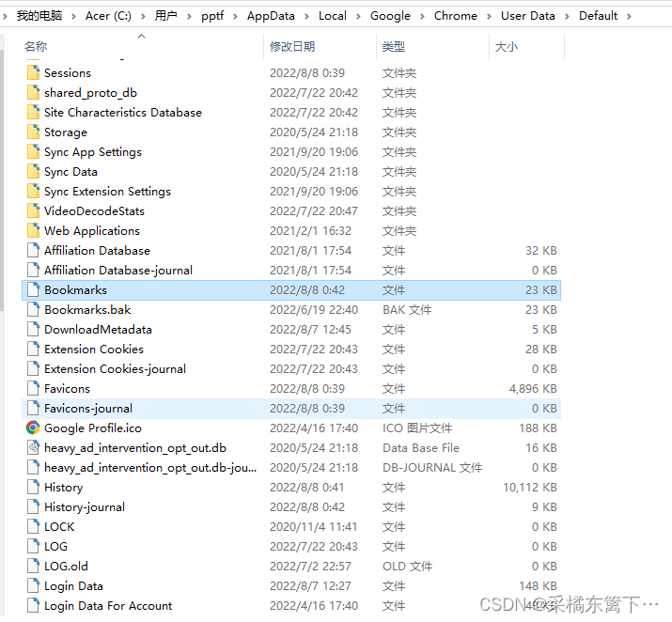Open the chevron after 用户 in breadcrumb
672x622 pixels.
click(189, 16)
